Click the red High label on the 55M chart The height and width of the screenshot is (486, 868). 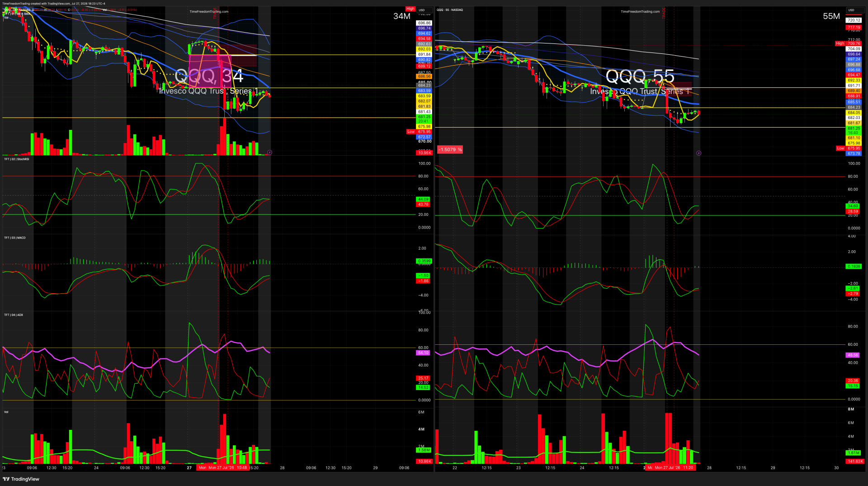[840, 43]
